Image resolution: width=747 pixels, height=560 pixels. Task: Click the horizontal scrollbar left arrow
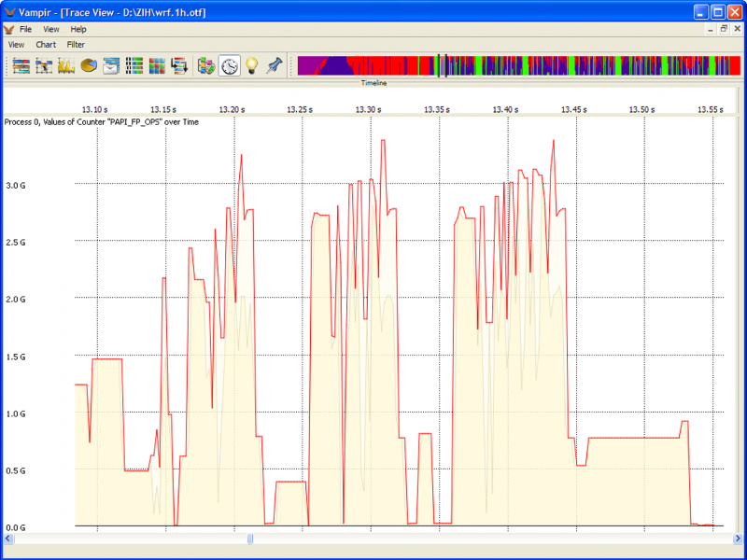tap(8, 539)
